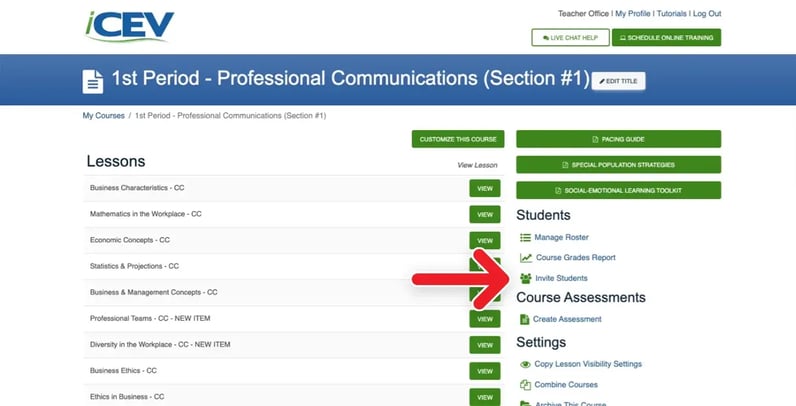Click the Combine Courses copy icon

[525, 385]
